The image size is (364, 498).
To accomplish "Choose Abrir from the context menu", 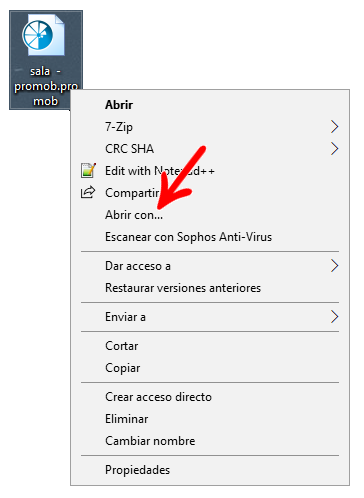I will tap(210, 105).
